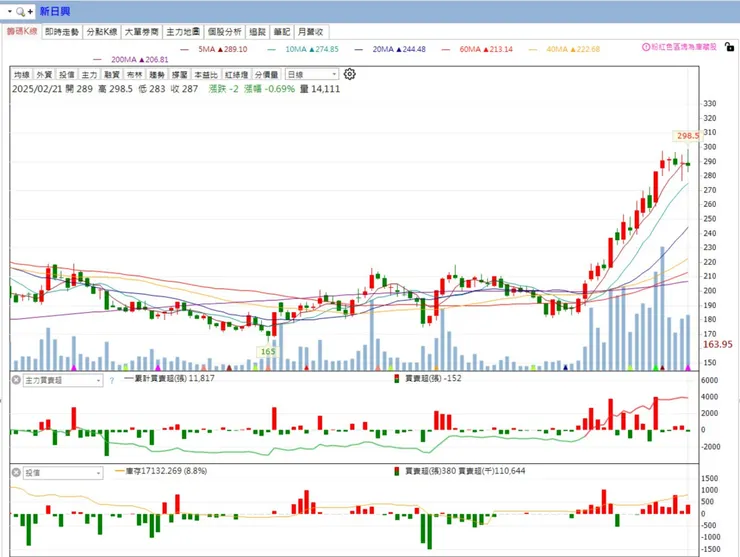
Task: Switch to the 籌碼K線 tab
Action: tap(22, 31)
